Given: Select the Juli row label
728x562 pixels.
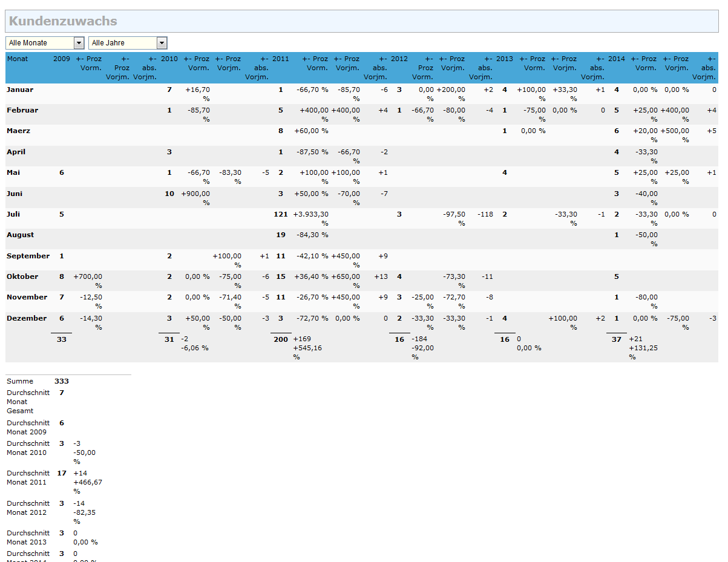Looking at the screenshot, I should point(14,214).
